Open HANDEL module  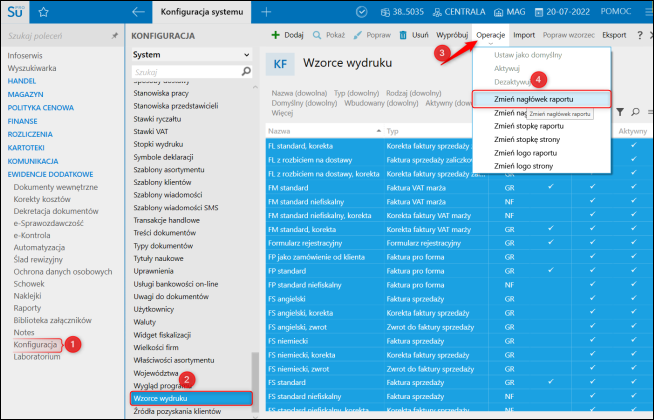click(x=22, y=81)
